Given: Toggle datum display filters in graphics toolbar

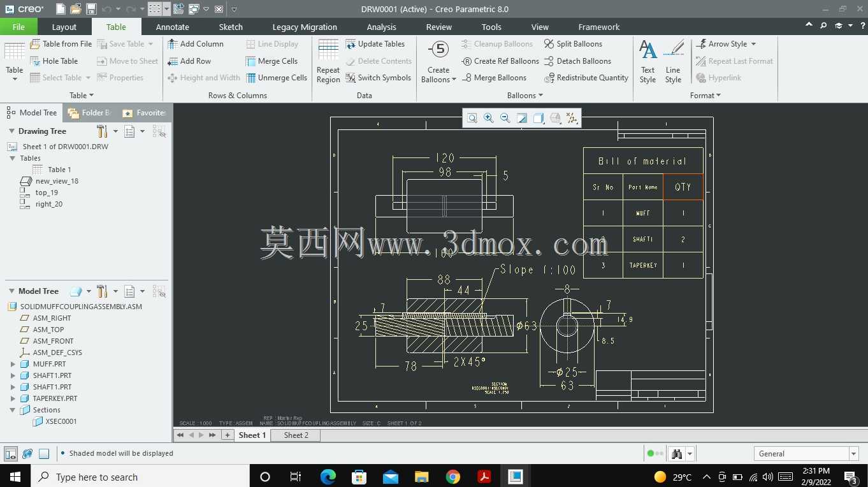Looking at the screenshot, I should 572,118.
